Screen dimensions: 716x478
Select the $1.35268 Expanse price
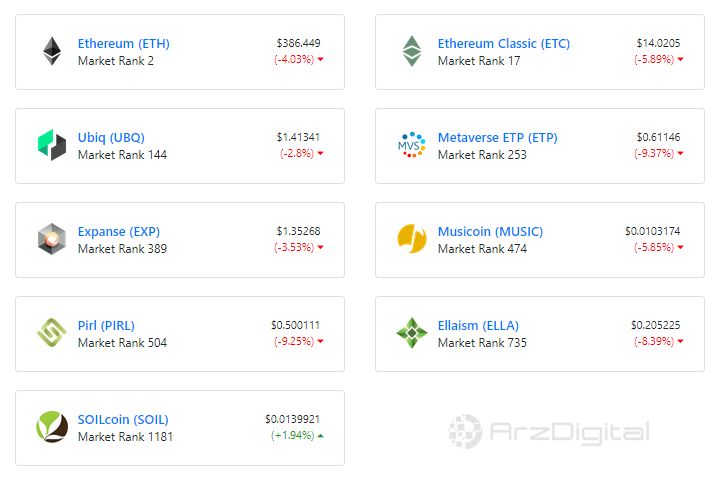tap(299, 231)
